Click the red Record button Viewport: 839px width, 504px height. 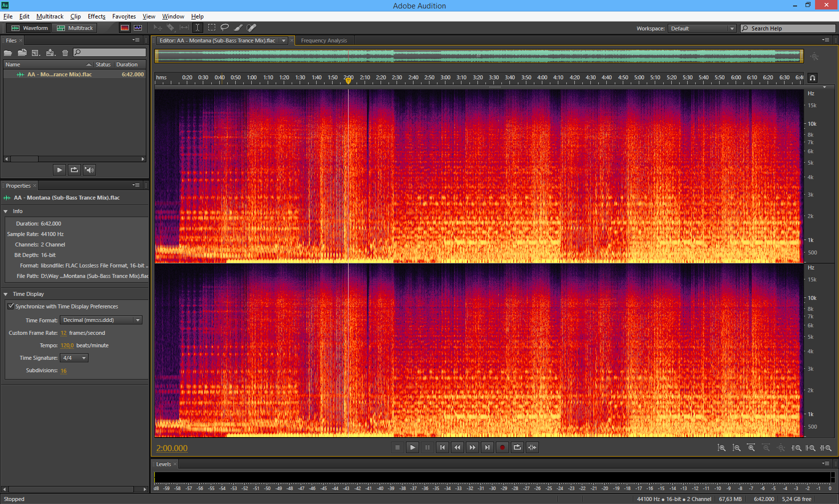[502, 448]
